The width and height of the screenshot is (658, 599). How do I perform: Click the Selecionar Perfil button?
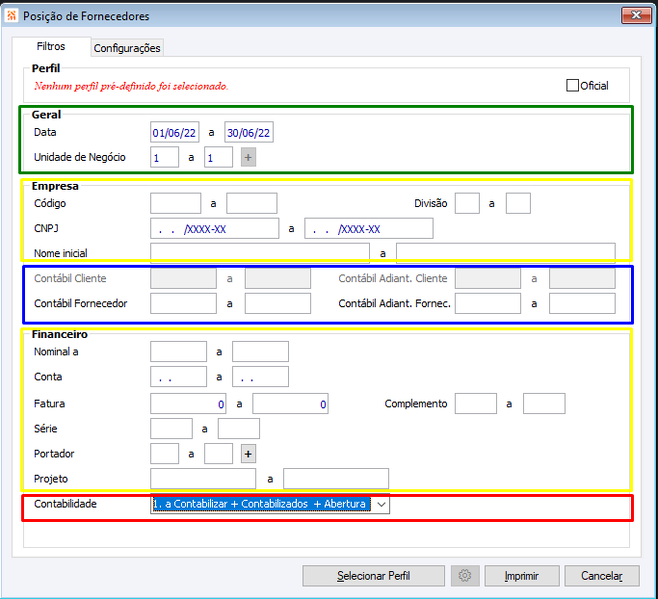[x=373, y=575]
